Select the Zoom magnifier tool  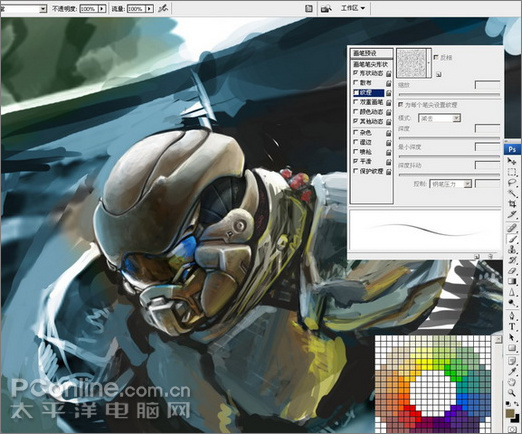point(511,393)
